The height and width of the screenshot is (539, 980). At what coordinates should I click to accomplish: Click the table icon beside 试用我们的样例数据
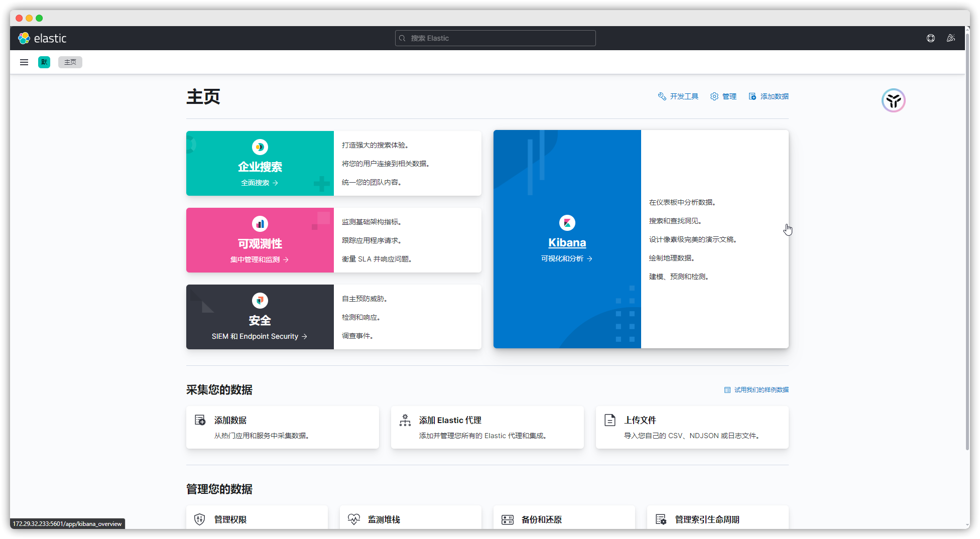727,390
